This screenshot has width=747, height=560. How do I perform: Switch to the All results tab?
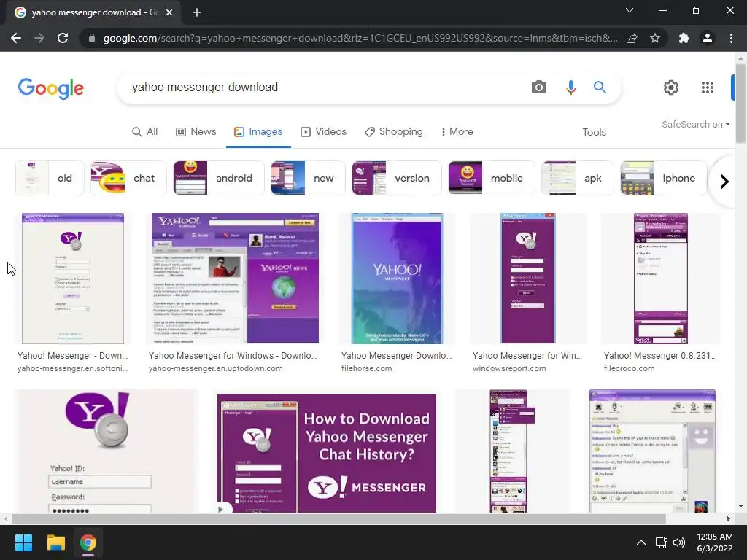pyautogui.click(x=145, y=131)
